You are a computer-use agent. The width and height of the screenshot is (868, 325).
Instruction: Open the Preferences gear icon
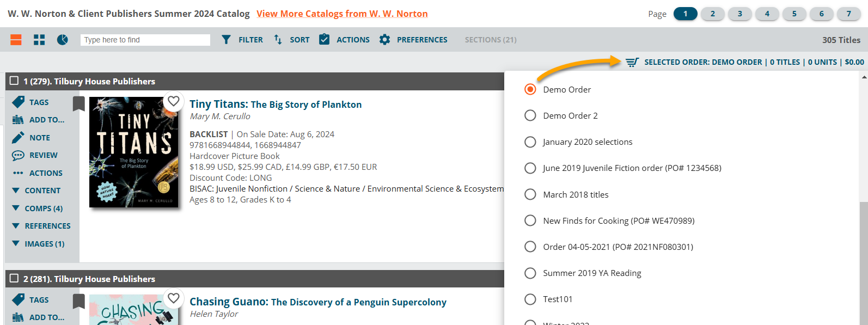(x=385, y=40)
